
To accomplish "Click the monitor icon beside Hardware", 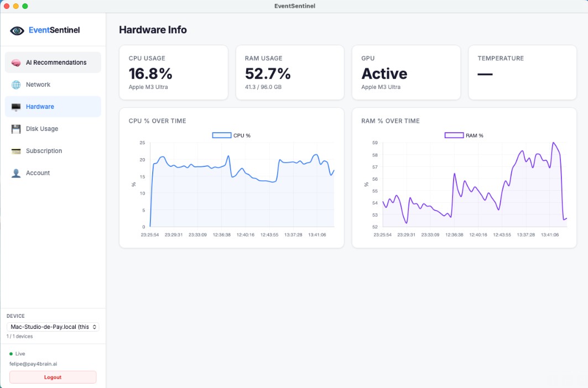I will (16, 107).
